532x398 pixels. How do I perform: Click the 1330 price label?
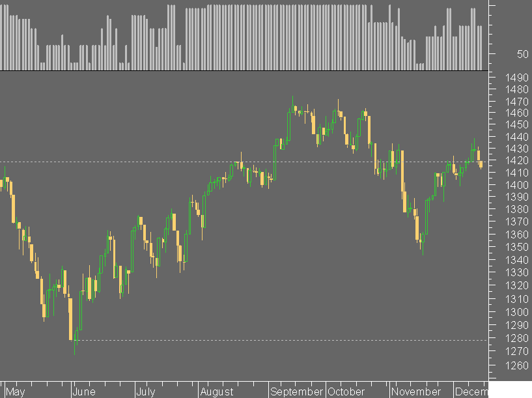[x=517, y=272]
